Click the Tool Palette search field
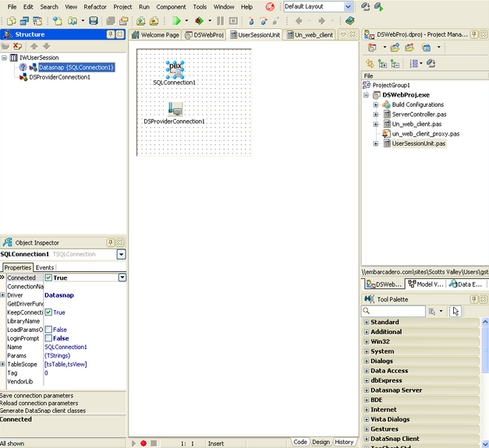This screenshot has height=448, width=489. click(x=394, y=311)
